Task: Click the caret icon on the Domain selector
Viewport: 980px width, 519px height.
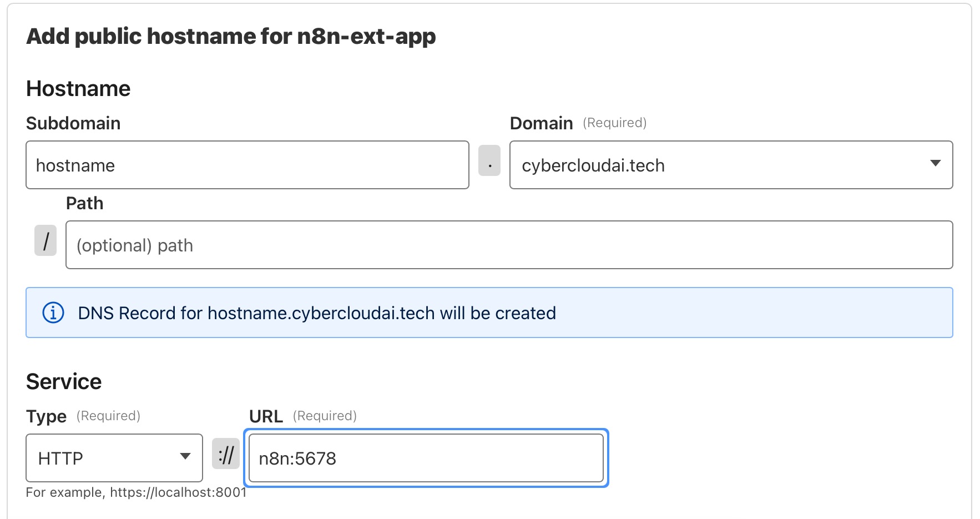Action: click(936, 163)
